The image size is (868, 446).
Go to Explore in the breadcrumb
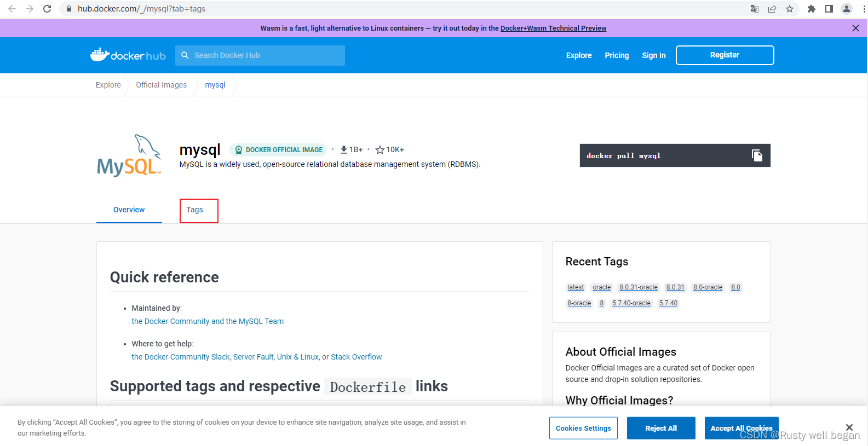[108, 85]
